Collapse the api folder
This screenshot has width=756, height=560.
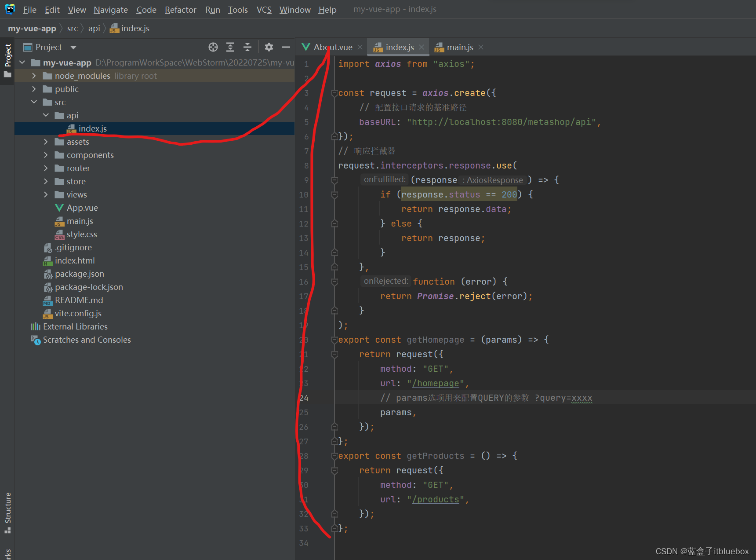46,115
